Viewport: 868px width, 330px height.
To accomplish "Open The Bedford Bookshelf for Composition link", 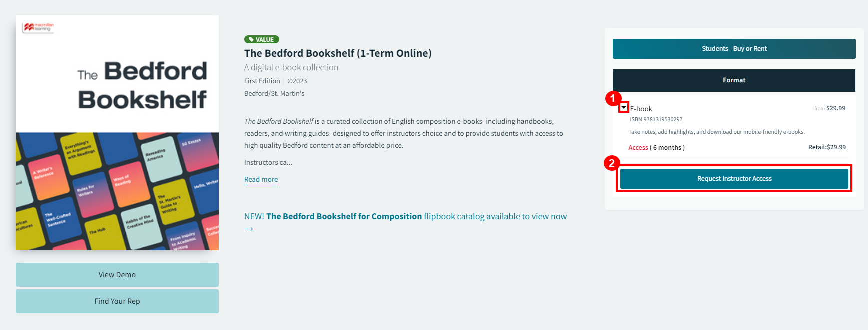I will pyautogui.click(x=343, y=216).
